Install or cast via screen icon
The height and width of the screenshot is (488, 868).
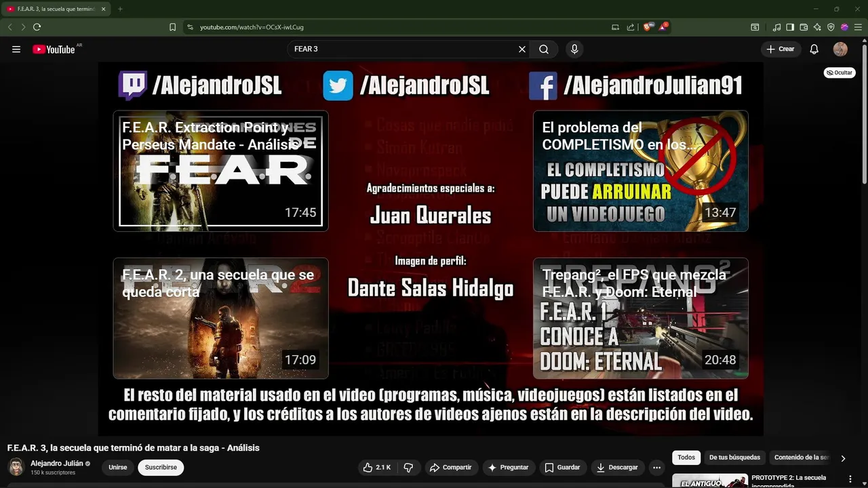(x=615, y=27)
